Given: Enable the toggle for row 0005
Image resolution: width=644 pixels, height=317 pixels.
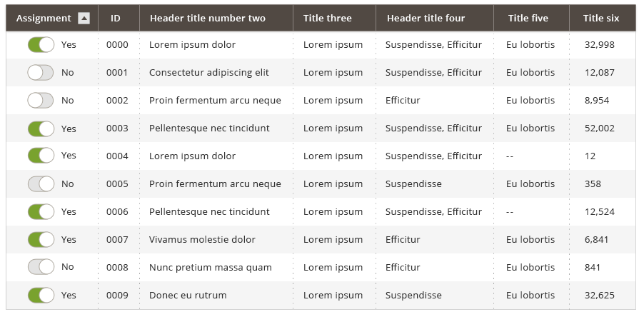Looking at the screenshot, I should click(41, 184).
